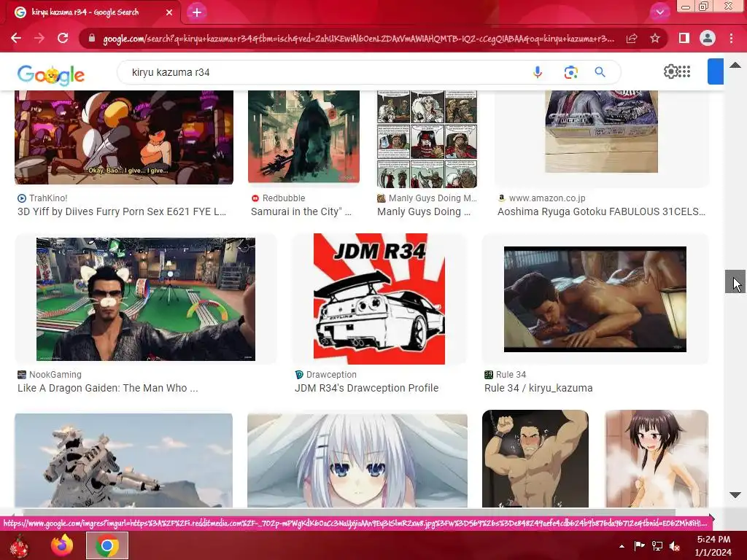Open the Start menu ornament button
The height and width of the screenshot is (560, 747).
[x=19, y=545]
